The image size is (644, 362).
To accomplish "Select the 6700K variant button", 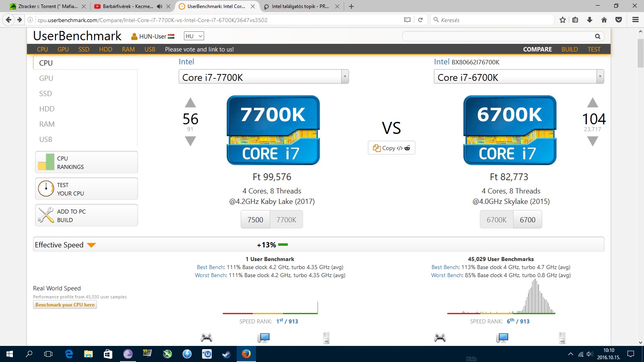I will (497, 220).
